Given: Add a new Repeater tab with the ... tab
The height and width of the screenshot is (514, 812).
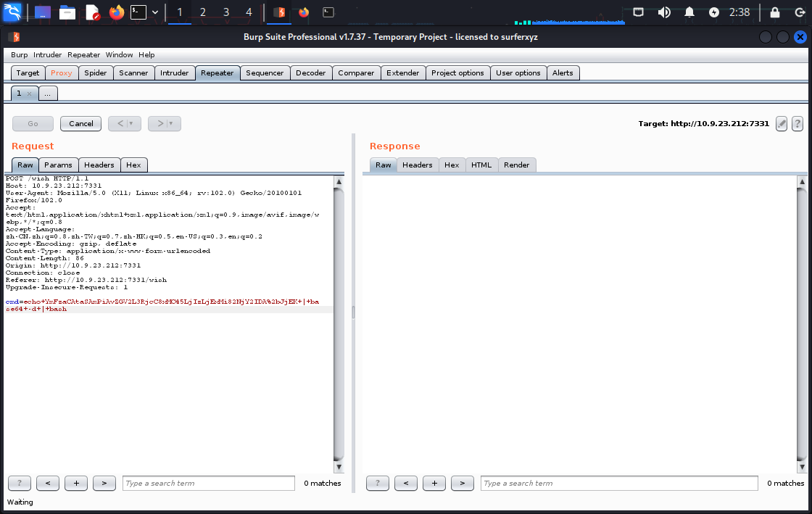Looking at the screenshot, I should [48, 94].
